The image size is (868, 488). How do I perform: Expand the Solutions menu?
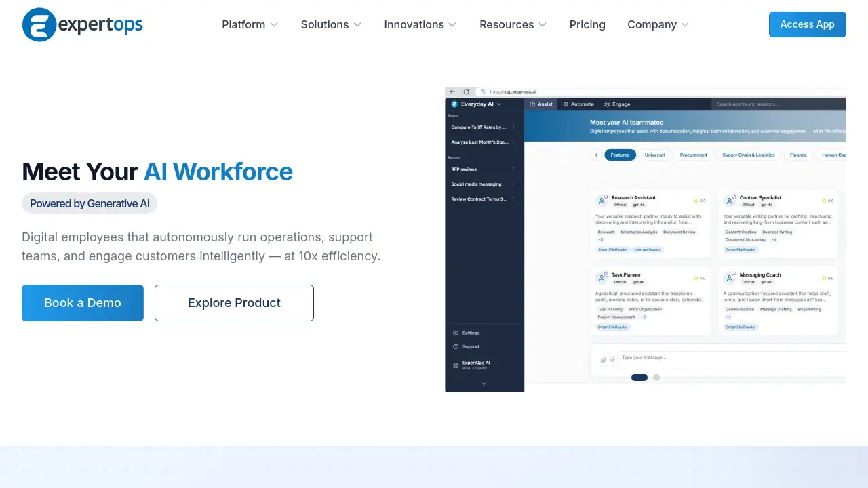tap(331, 24)
